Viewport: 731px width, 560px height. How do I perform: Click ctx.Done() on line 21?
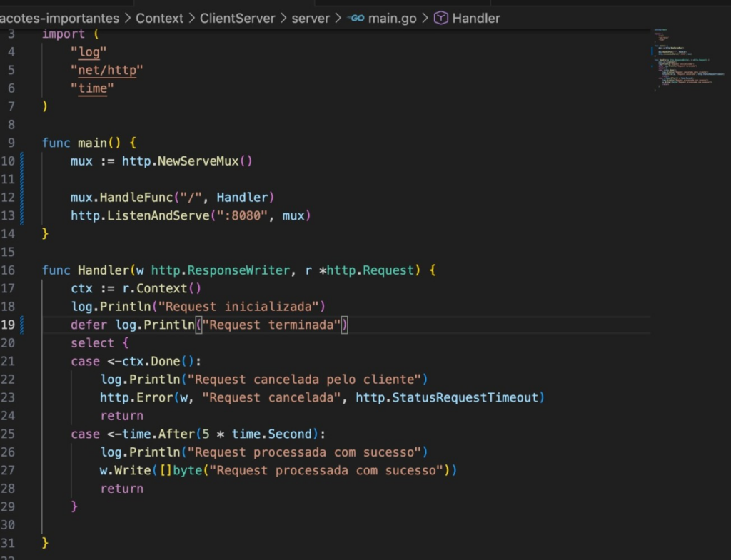pyautogui.click(x=157, y=361)
